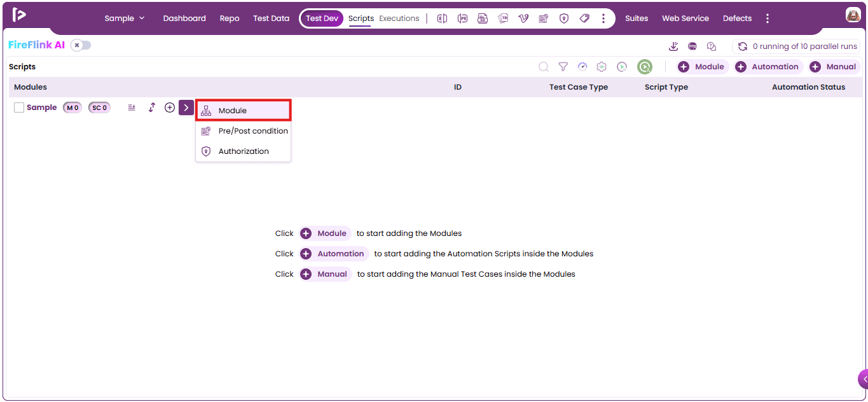
Task: Click the Module button in the Scripts toolbar
Action: click(x=703, y=67)
